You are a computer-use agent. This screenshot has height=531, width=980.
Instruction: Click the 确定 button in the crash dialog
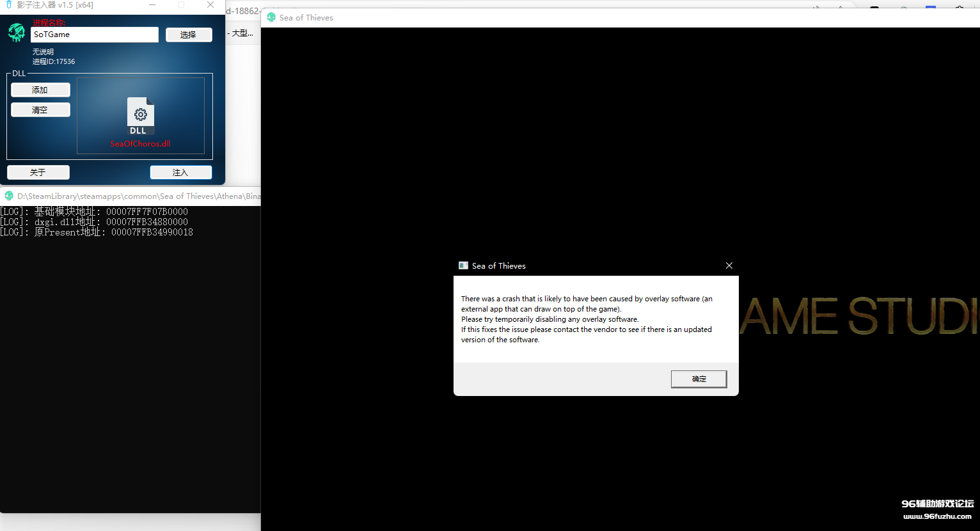point(699,379)
